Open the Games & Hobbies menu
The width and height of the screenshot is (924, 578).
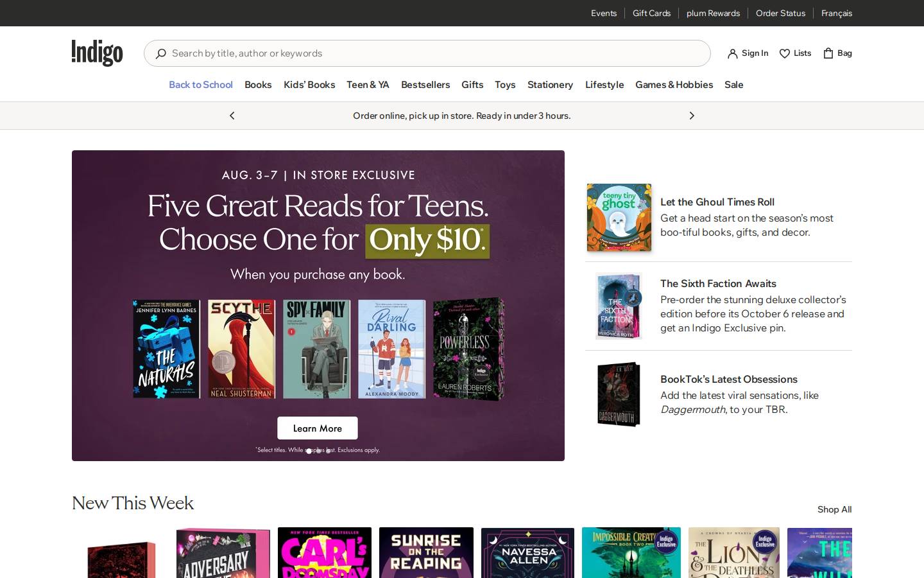(674, 85)
